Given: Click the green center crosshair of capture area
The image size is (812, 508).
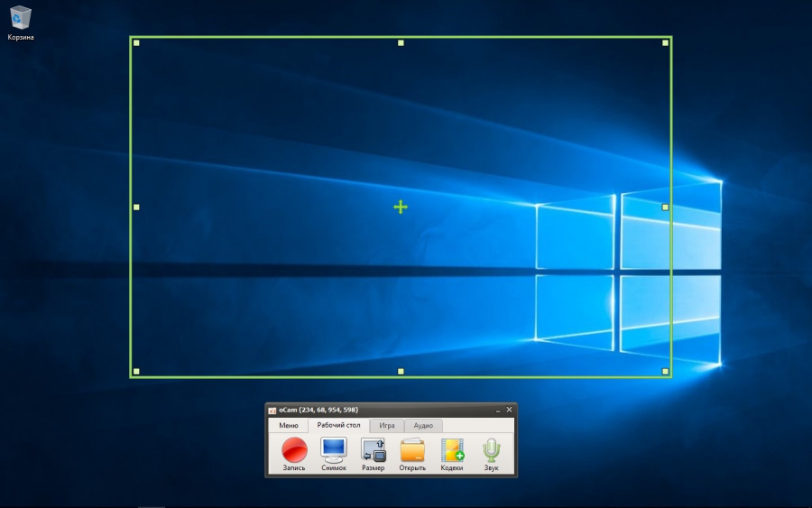Looking at the screenshot, I should tap(401, 208).
